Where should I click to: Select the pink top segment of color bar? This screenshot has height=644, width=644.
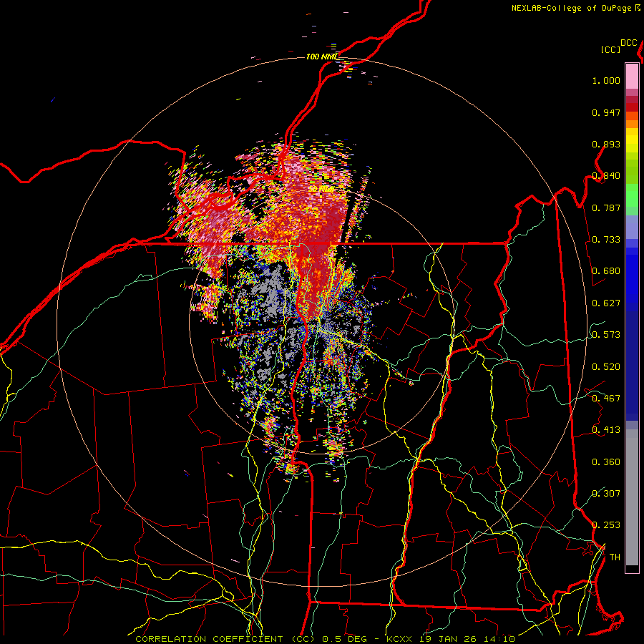[x=632, y=76]
